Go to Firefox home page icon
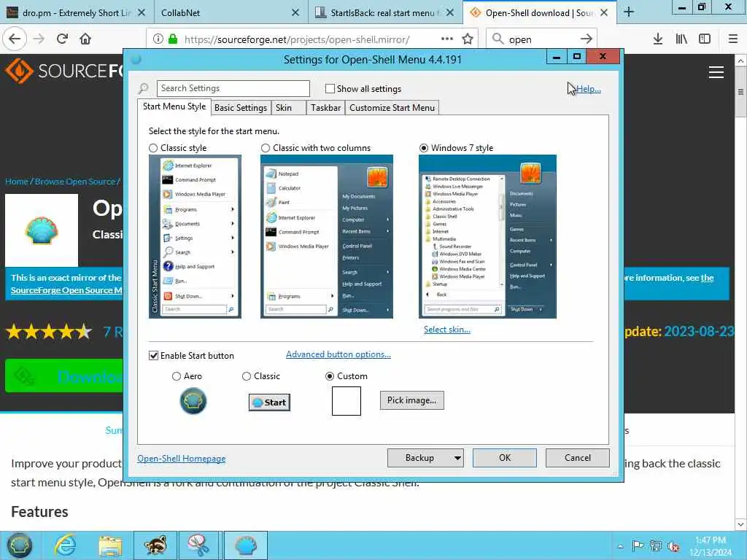747x560 pixels. click(85, 39)
